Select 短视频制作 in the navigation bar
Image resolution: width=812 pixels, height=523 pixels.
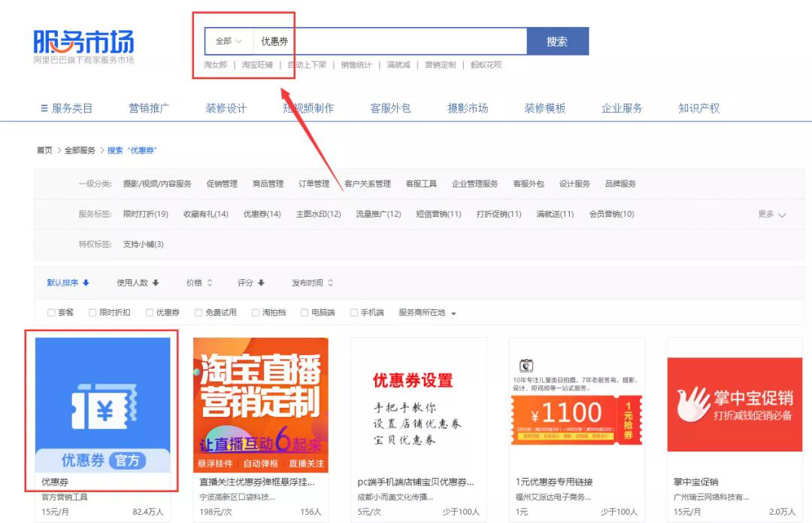[x=308, y=108]
